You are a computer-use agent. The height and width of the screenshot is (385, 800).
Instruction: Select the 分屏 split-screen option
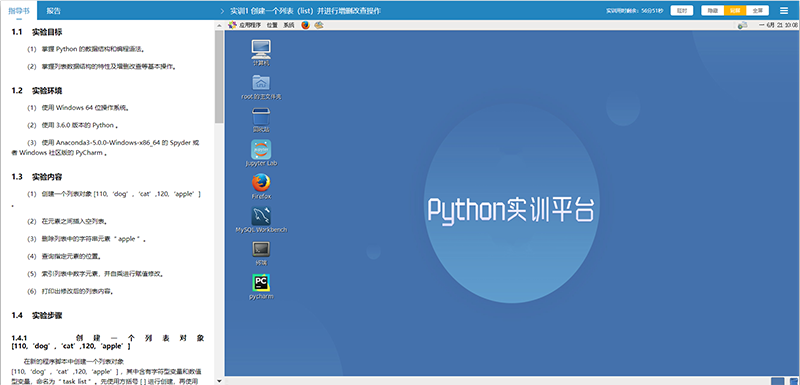click(735, 10)
